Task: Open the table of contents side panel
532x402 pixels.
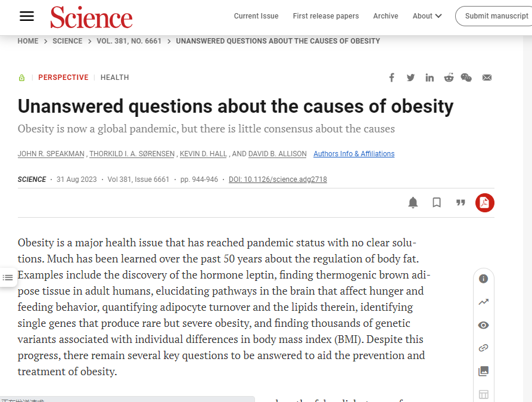Action: point(8,277)
